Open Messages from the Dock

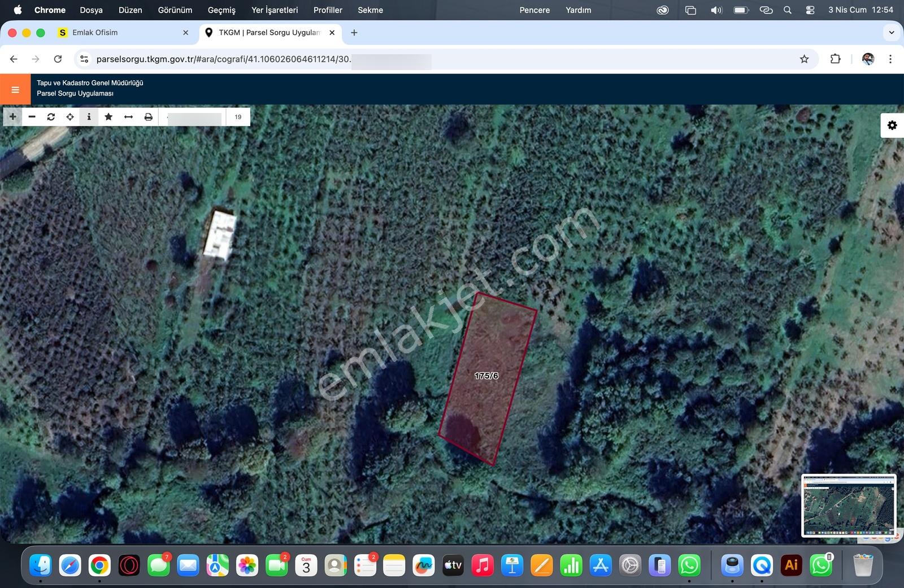tap(159, 565)
